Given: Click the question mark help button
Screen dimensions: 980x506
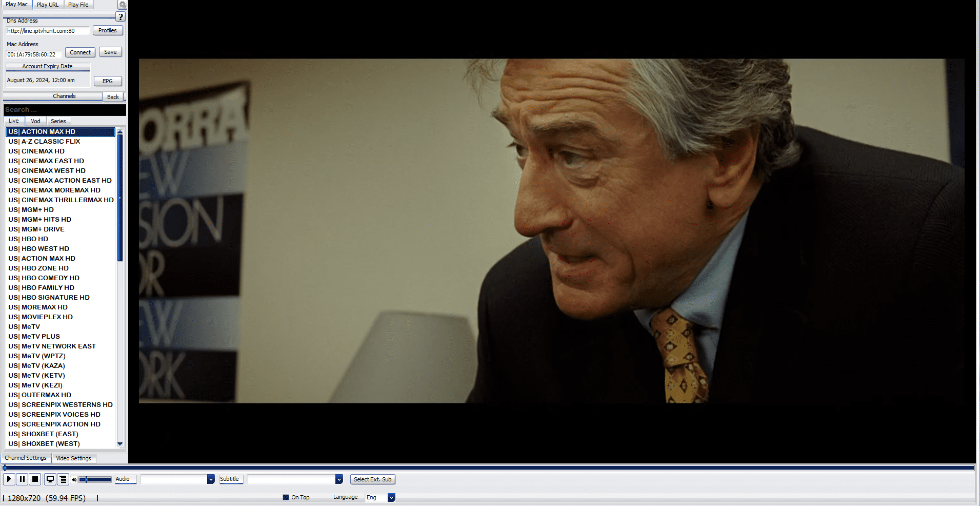Looking at the screenshot, I should tap(121, 17).
